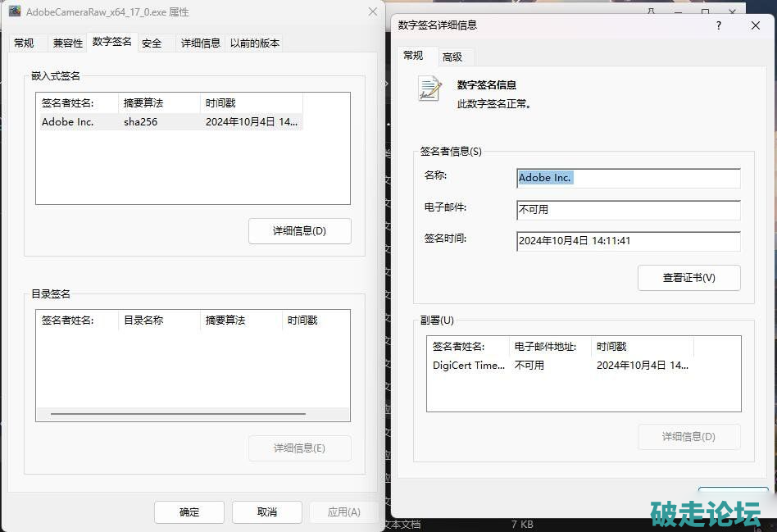
Task: Open the 以前的版本 tab
Action: click(x=255, y=43)
